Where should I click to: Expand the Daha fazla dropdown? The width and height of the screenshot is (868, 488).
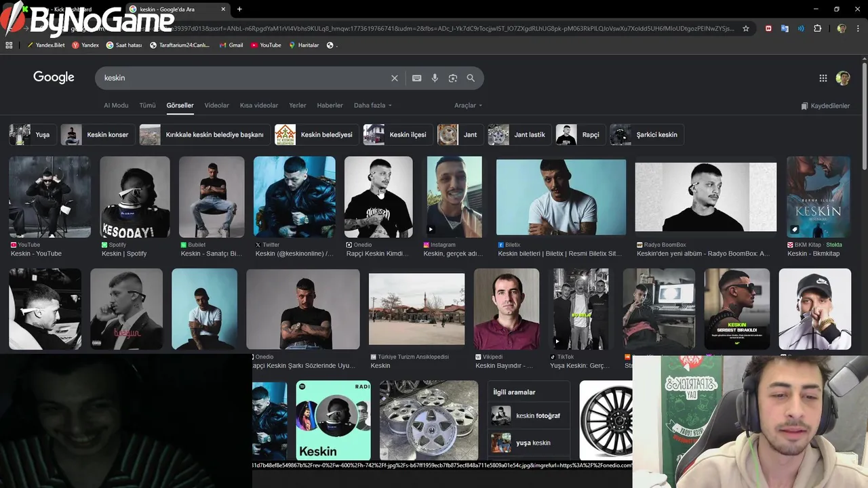pos(373,105)
